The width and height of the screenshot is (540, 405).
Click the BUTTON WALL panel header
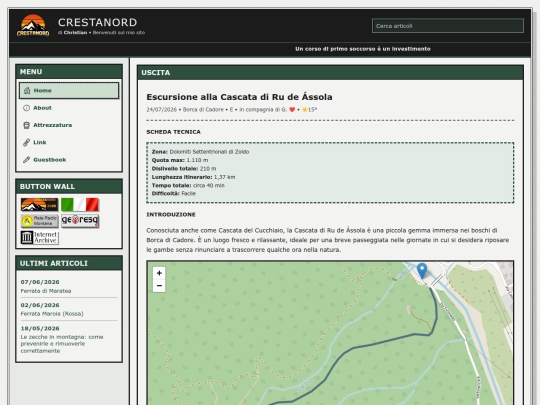pyautogui.click(x=69, y=186)
